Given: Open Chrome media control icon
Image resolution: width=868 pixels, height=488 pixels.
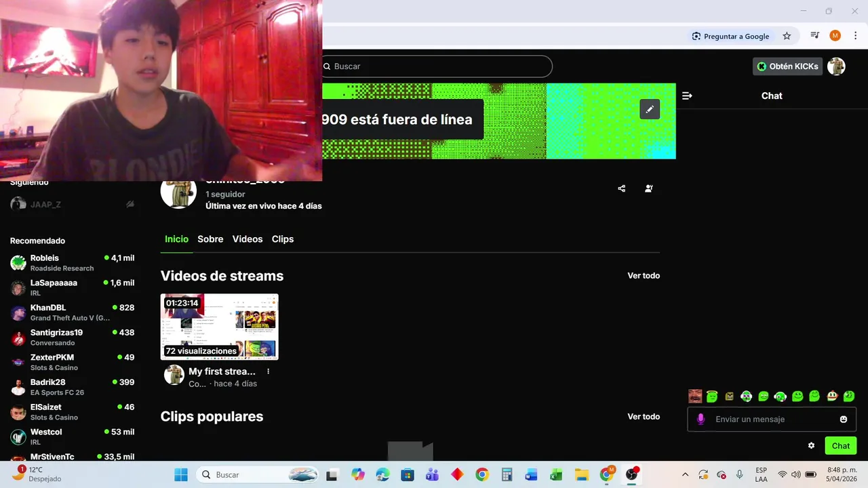Looking at the screenshot, I should [815, 36].
